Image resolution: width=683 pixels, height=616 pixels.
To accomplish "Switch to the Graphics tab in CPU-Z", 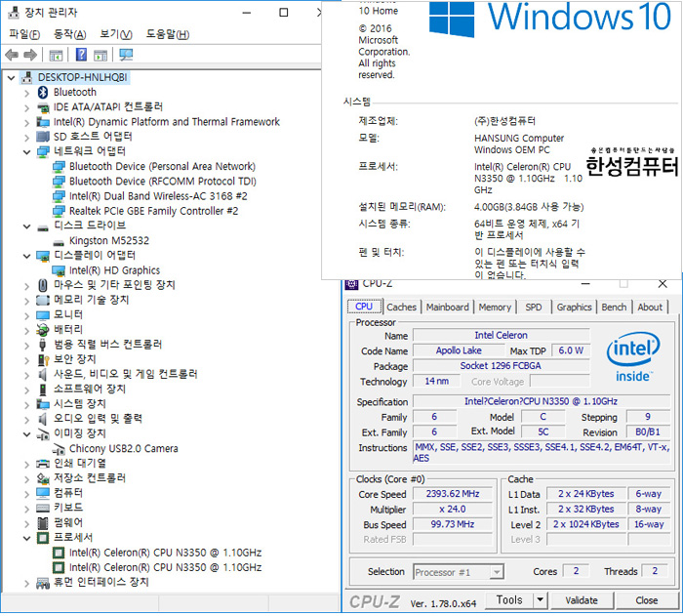I will 574,307.
